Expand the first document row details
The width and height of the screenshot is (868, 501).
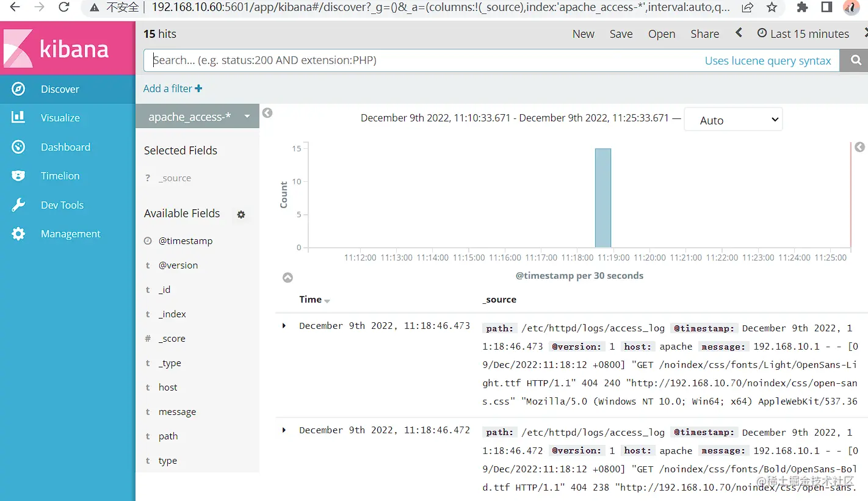tap(283, 325)
